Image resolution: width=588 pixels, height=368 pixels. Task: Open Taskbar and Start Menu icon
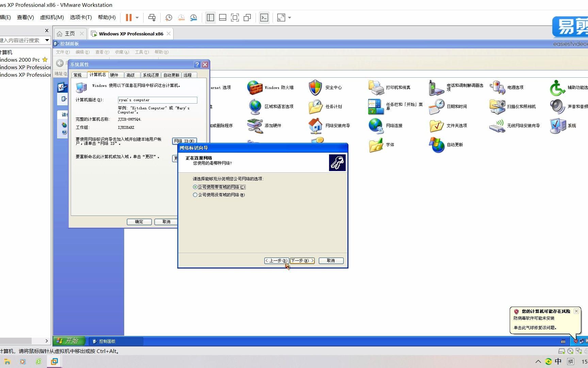pyautogui.click(x=376, y=107)
